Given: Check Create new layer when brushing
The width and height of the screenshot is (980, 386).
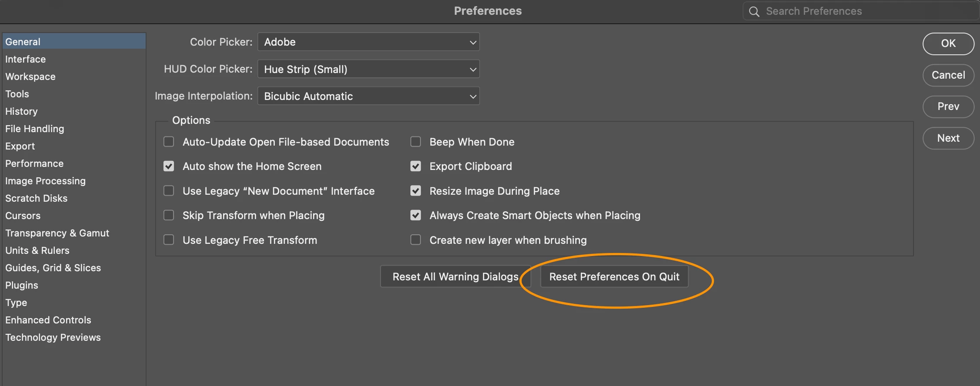Looking at the screenshot, I should pyautogui.click(x=416, y=240).
